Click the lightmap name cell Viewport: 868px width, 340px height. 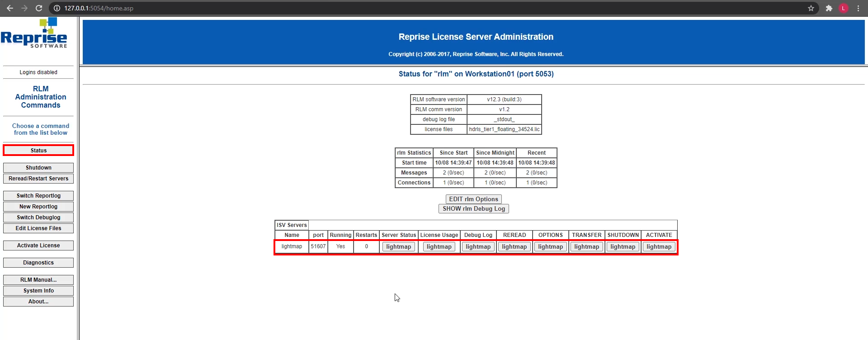(x=292, y=246)
